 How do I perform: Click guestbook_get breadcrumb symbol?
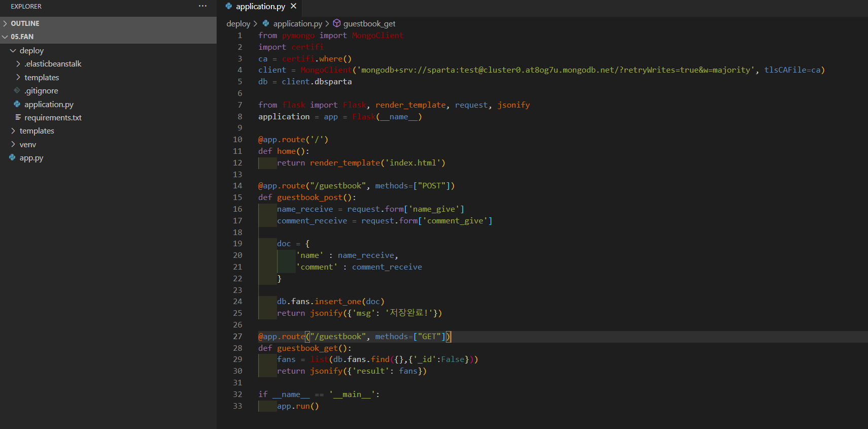(369, 23)
